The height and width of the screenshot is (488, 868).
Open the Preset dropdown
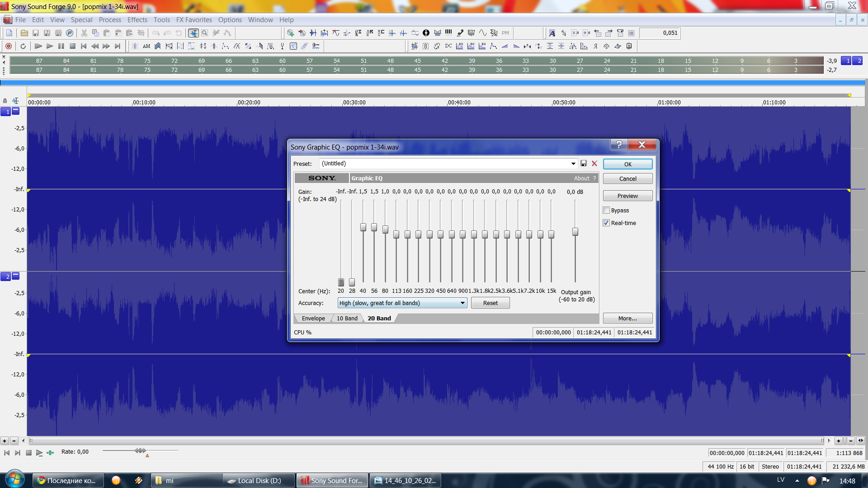pos(573,164)
